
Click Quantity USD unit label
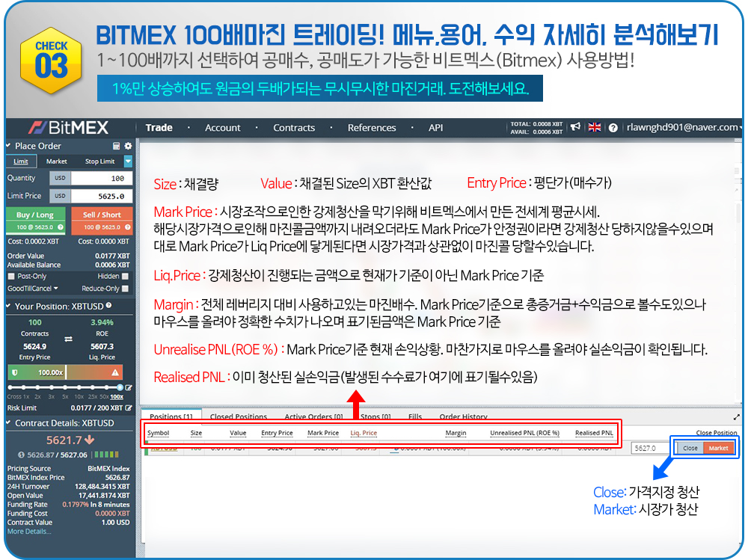tap(60, 178)
